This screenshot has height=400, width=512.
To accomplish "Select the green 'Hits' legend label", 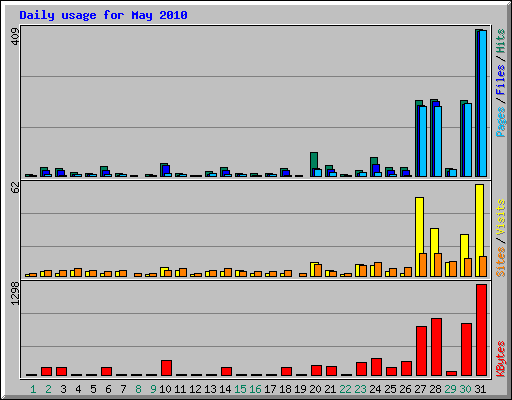I will coord(500,41).
